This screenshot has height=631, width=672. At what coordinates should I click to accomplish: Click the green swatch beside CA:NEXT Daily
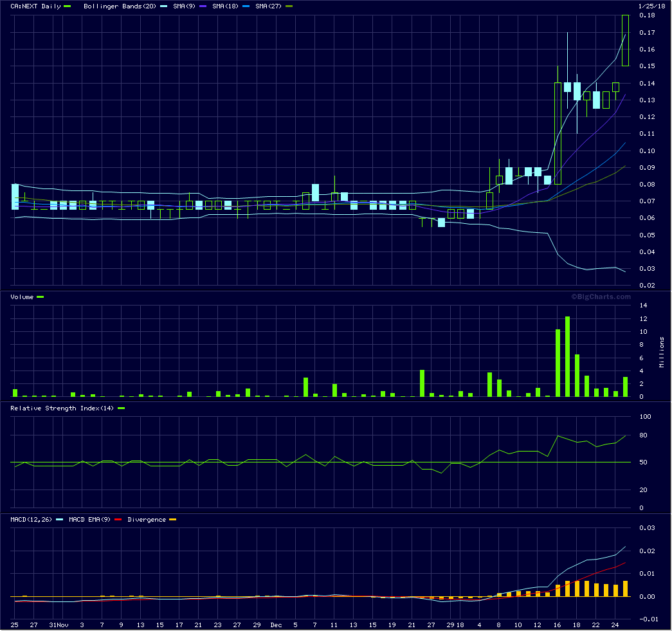pos(68,6)
